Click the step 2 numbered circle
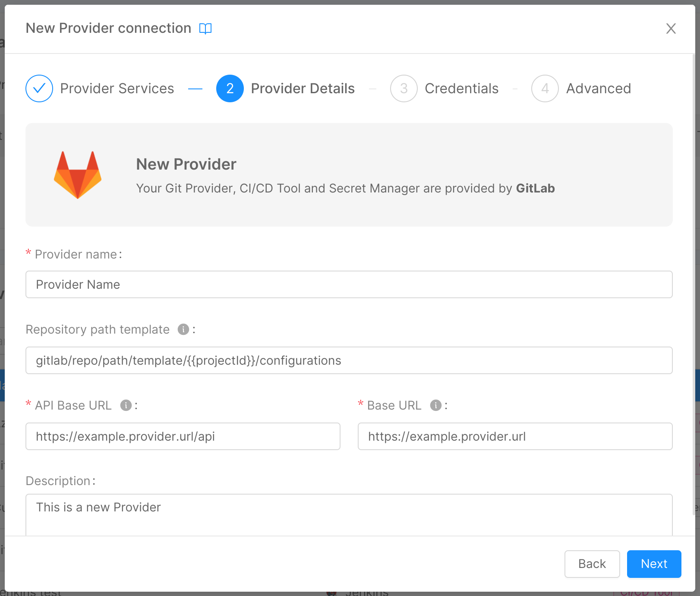Image resolution: width=700 pixels, height=596 pixels. 230,88
